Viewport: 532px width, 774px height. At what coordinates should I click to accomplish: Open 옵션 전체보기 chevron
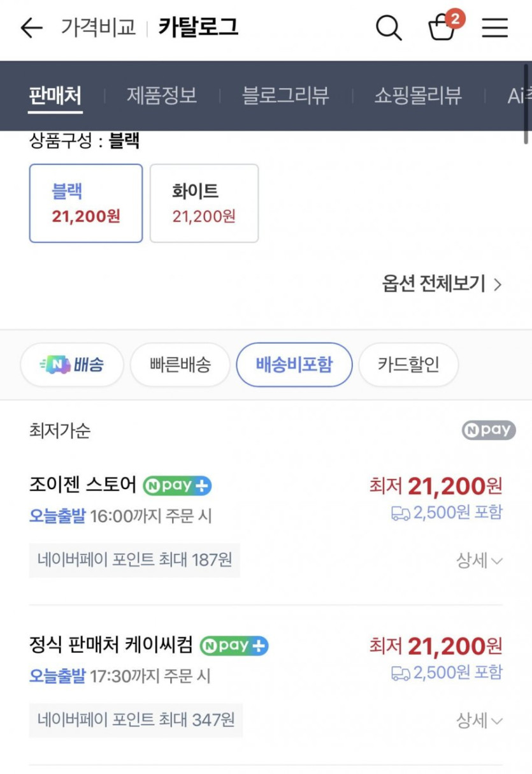(442, 284)
